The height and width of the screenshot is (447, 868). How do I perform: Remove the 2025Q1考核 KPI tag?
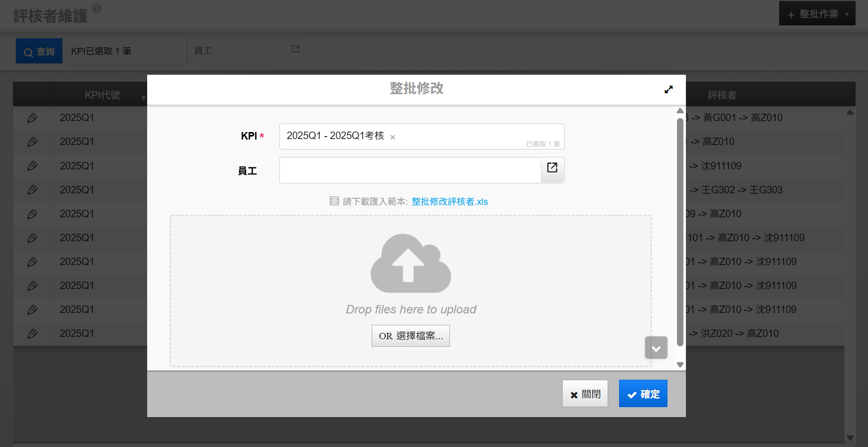(393, 137)
